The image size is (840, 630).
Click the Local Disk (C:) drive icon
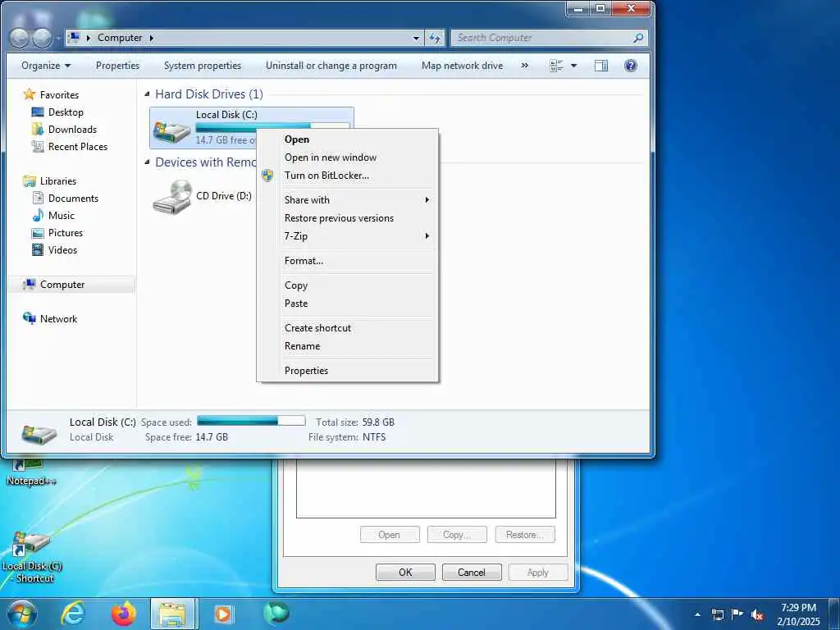pos(171,130)
